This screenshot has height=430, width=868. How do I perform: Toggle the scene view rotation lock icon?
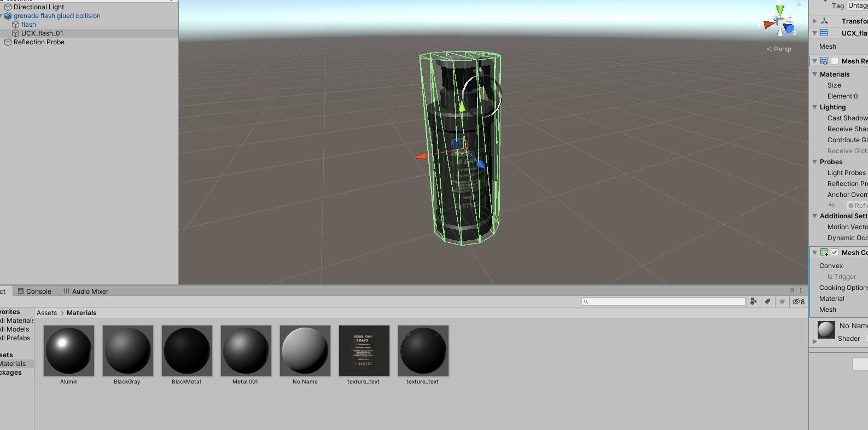tap(799, 4)
